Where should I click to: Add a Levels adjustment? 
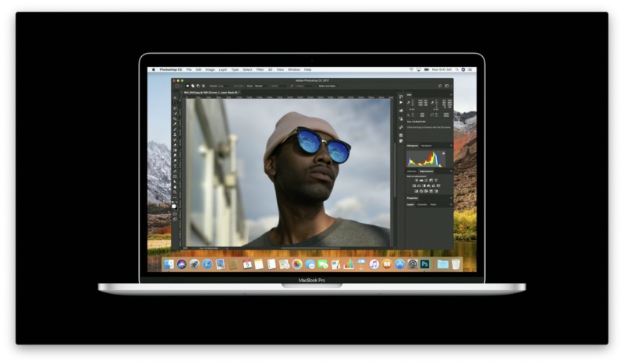coord(421,180)
